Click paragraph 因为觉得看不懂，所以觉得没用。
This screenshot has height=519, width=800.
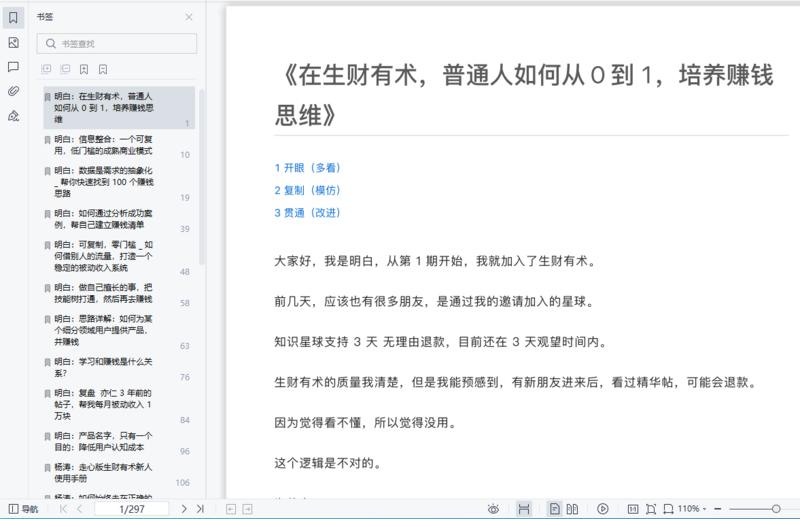[365, 423]
